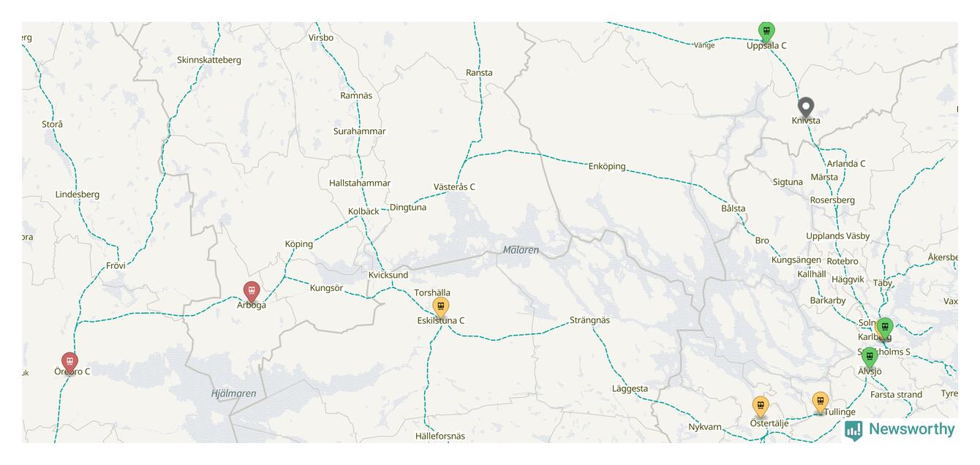This screenshot has height=465, width=980.
Task: Select the Arlanda C station label
Action: 846,164
